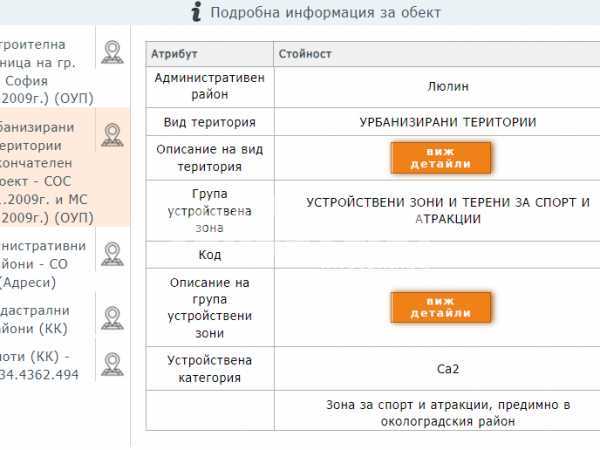Click the Люлин value cell
600x450 pixels.
448,87
